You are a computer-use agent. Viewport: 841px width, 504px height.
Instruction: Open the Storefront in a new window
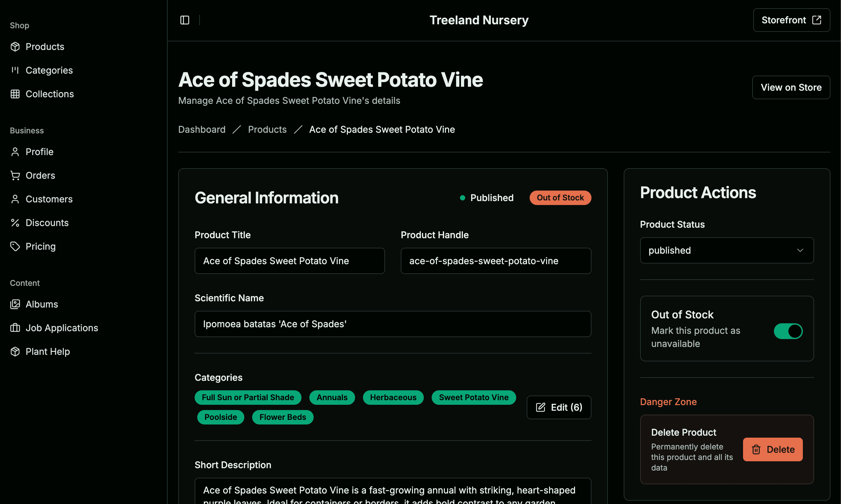[x=791, y=20]
